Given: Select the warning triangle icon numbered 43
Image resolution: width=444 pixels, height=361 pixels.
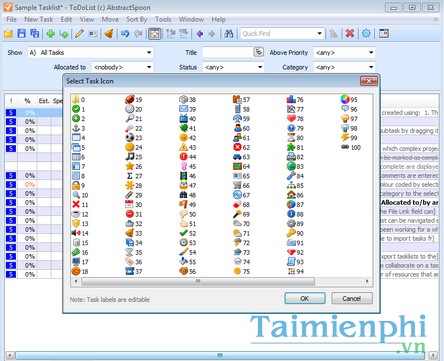Looking at the screenshot, I should [183, 147].
